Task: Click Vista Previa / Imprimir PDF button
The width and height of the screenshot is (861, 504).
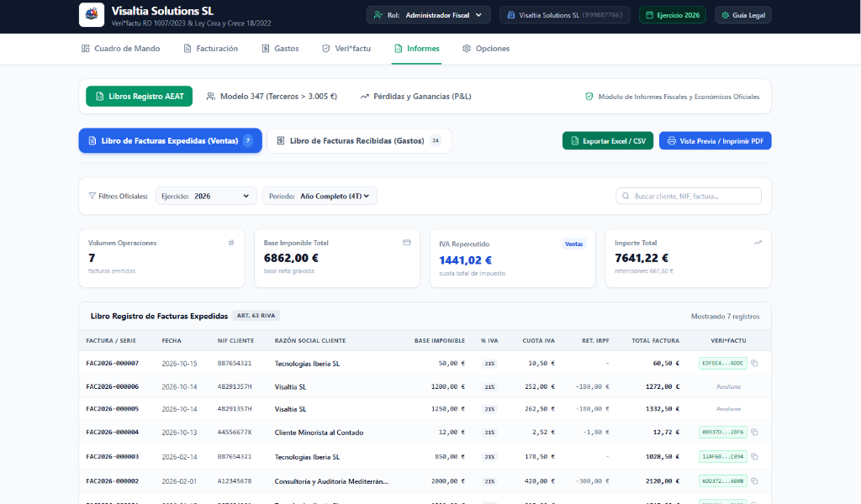Action: 716,140
